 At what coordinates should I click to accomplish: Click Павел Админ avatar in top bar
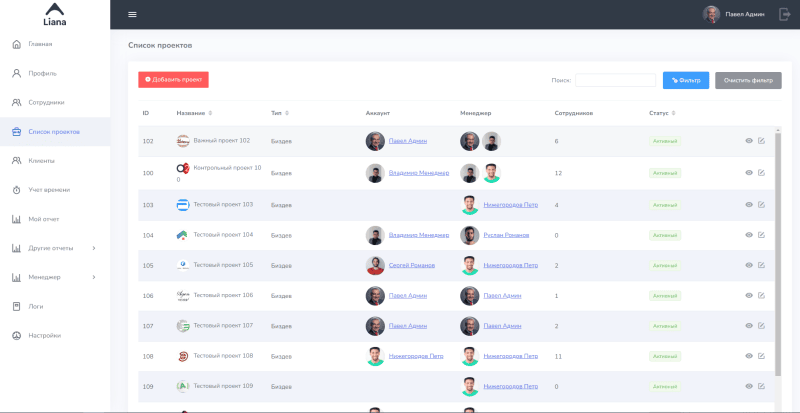click(711, 14)
